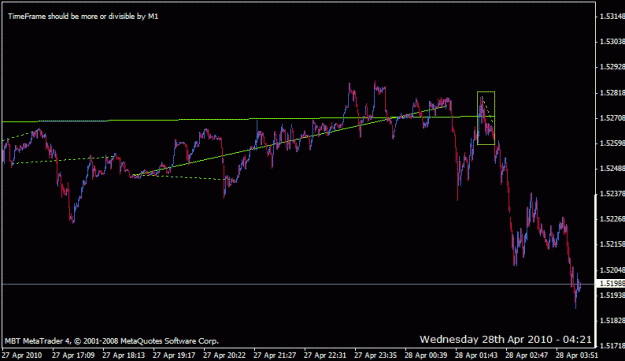Click the "27 Apr 17:09" time axis label

73,355
